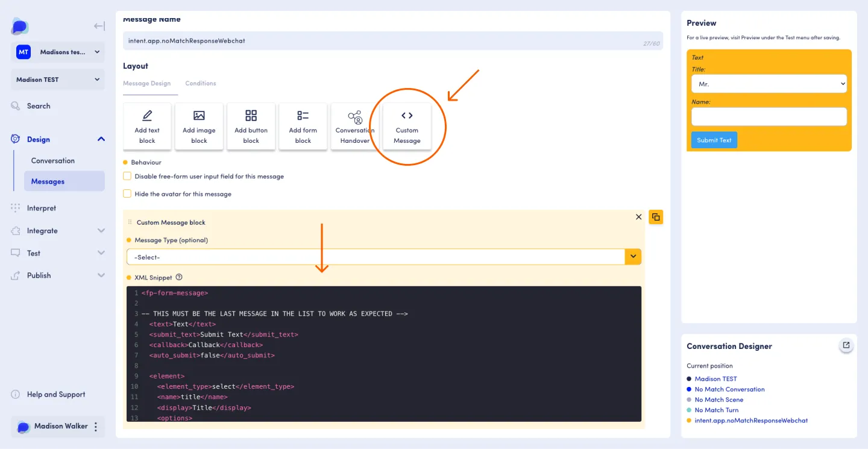Toggle Hide the avatar checkbox

click(x=127, y=193)
